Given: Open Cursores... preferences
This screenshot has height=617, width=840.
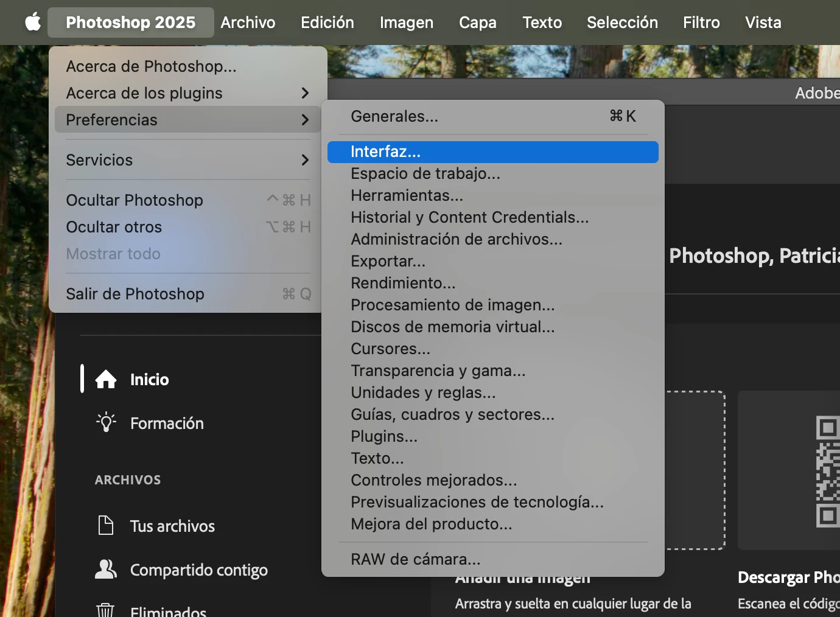Looking at the screenshot, I should pyautogui.click(x=493, y=349).
